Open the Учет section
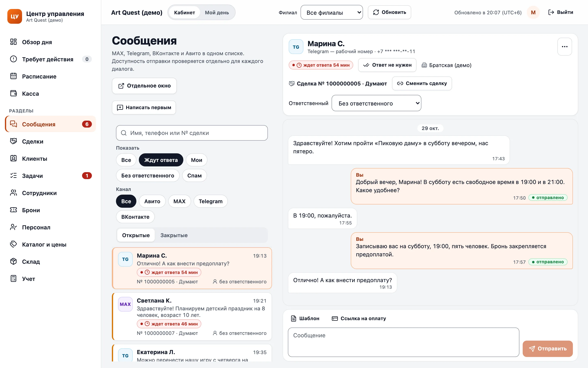The height and width of the screenshot is (368, 588). click(x=50, y=279)
